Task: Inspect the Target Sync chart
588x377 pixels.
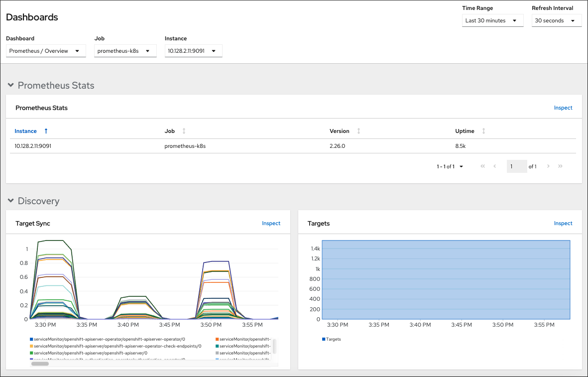Action: click(271, 223)
